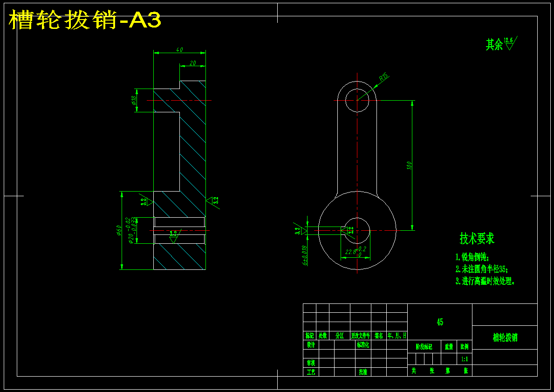Select material value 45 in title block
This screenshot has width=554, height=392.
tap(440, 322)
